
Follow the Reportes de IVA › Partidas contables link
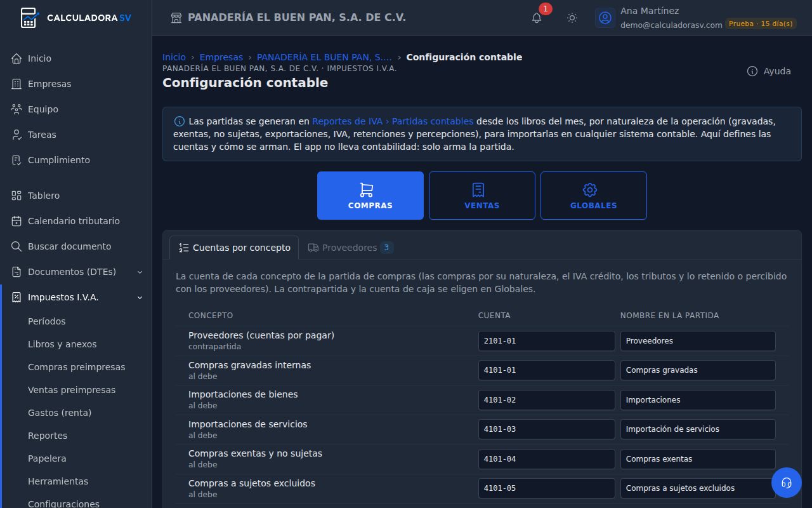[x=393, y=121]
